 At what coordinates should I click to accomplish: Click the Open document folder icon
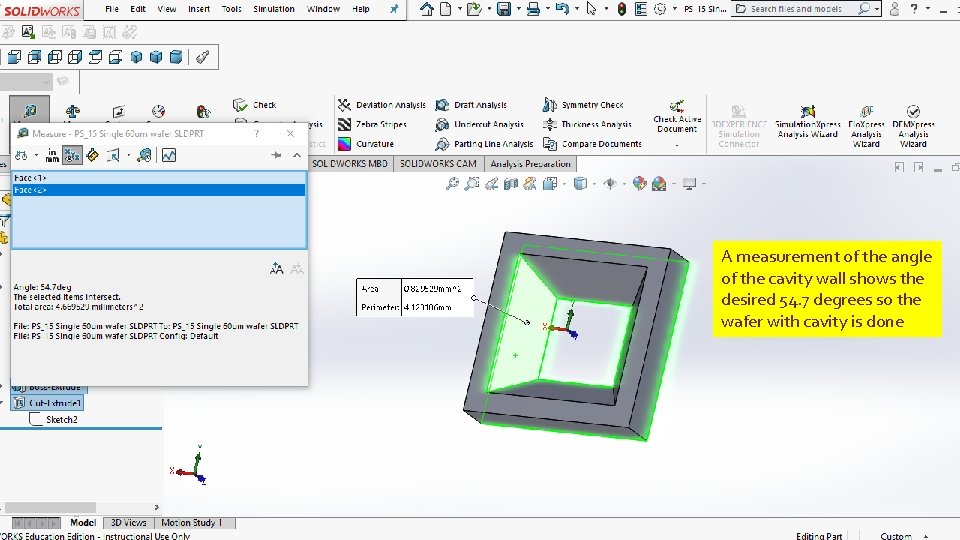(x=473, y=9)
